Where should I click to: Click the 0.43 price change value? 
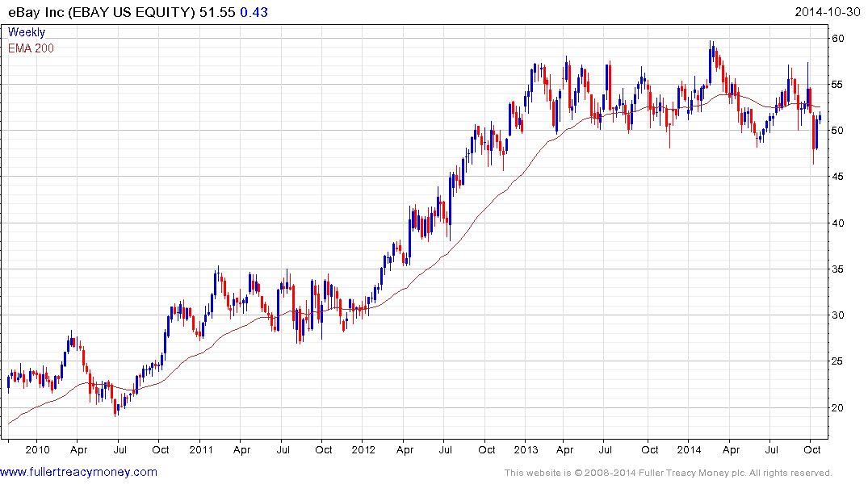tap(254, 12)
